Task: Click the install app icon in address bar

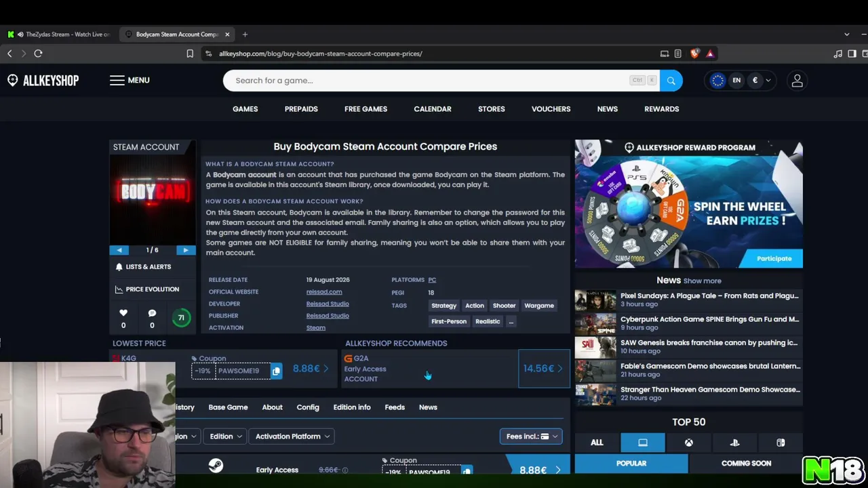Action: (665, 54)
